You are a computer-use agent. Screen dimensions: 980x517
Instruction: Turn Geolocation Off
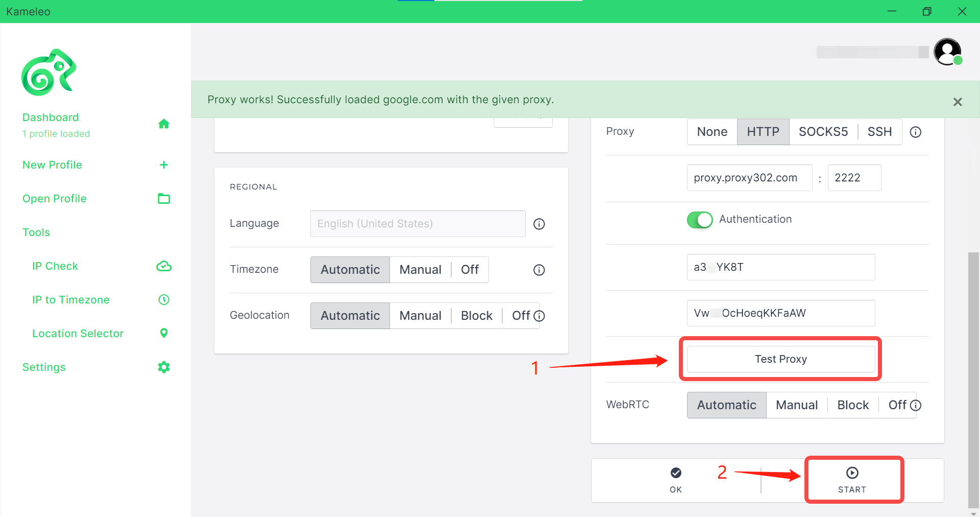point(521,316)
